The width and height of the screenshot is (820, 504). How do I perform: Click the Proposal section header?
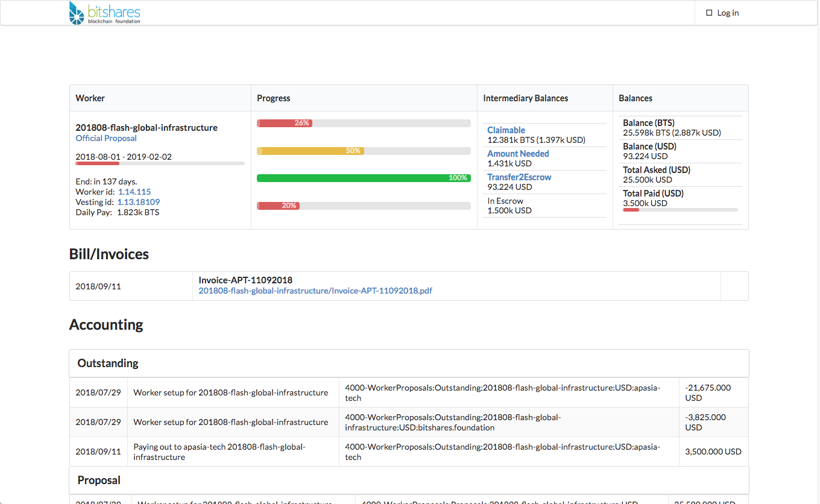click(409, 480)
